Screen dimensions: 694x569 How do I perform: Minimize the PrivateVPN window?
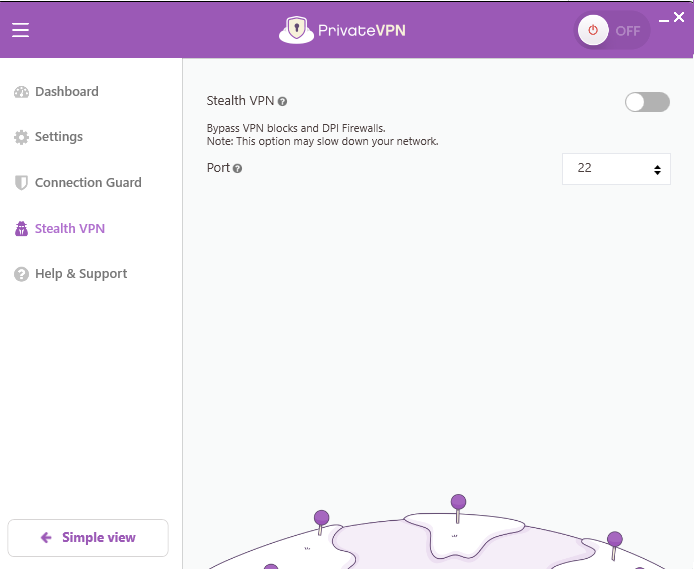coord(663,20)
